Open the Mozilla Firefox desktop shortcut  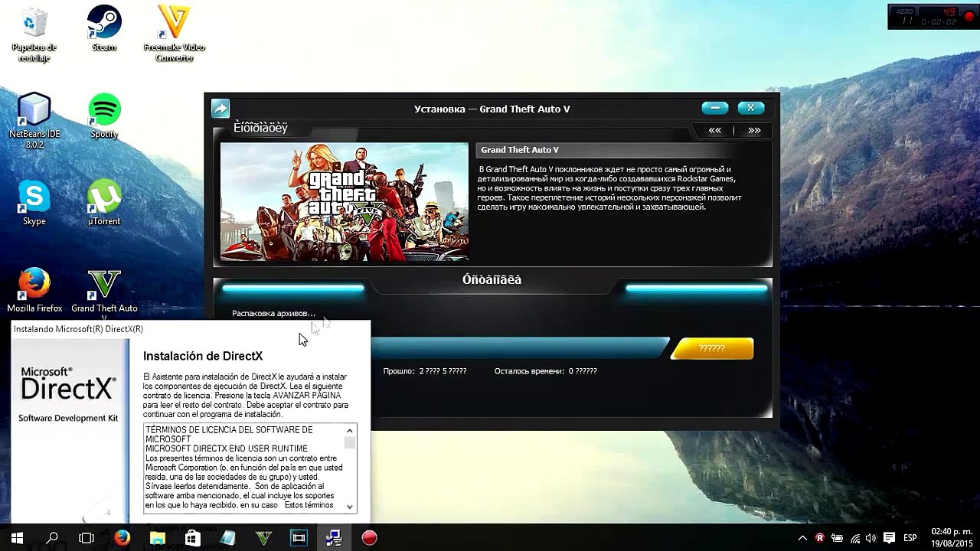(34, 290)
